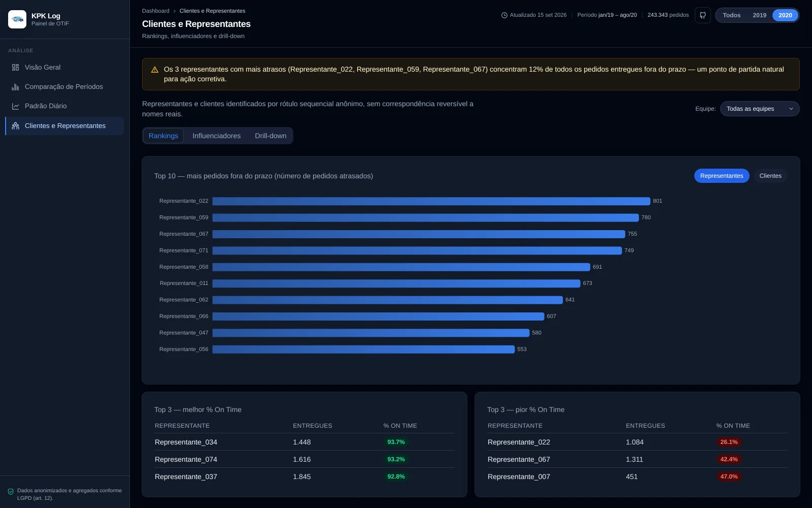The image size is (812, 508).
Task: Click the Representante_058 bar showing 691
Action: point(401,267)
